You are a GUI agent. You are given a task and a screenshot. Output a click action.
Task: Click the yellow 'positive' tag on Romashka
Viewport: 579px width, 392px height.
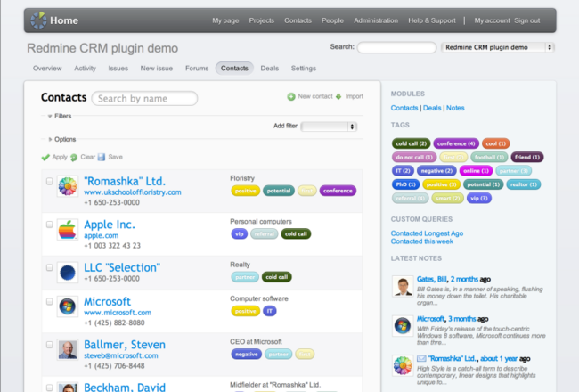[x=245, y=191]
